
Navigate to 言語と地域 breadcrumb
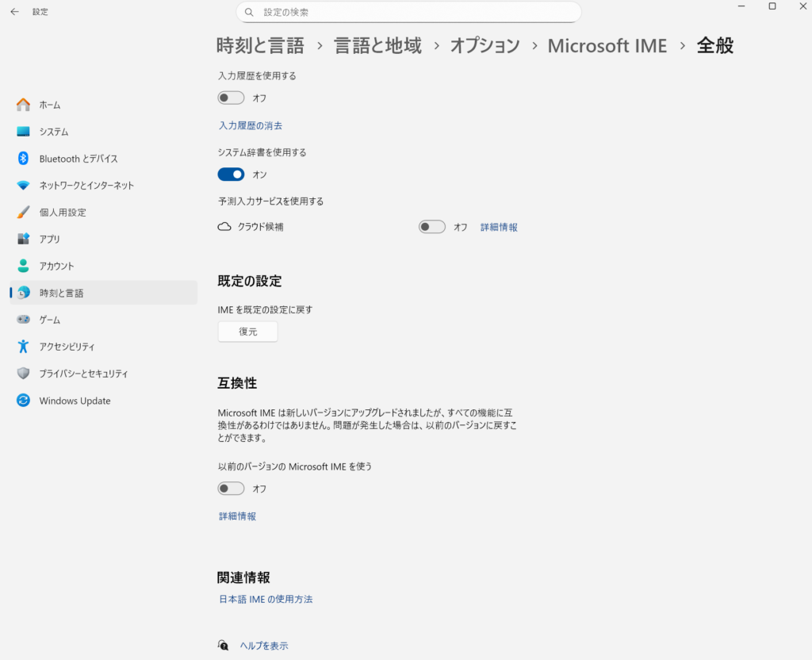(377, 46)
